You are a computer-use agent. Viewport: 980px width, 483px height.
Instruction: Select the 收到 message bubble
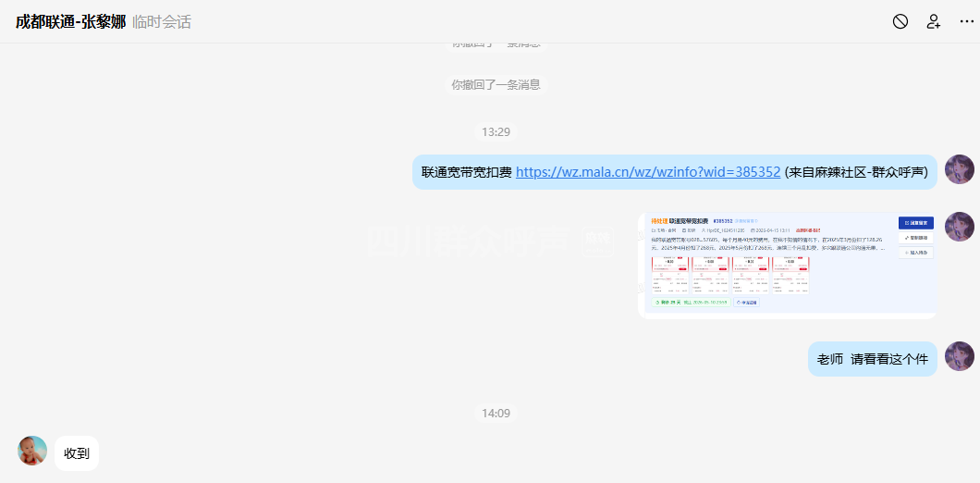tap(77, 453)
